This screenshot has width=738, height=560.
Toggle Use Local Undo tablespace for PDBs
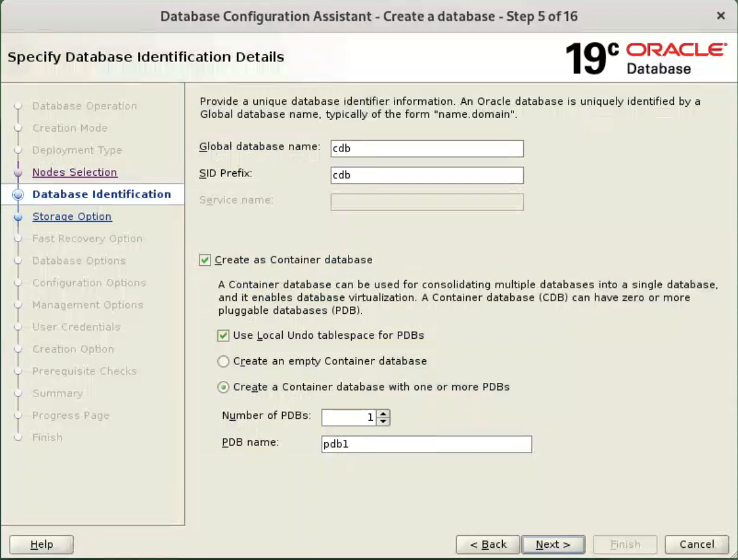click(x=223, y=336)
